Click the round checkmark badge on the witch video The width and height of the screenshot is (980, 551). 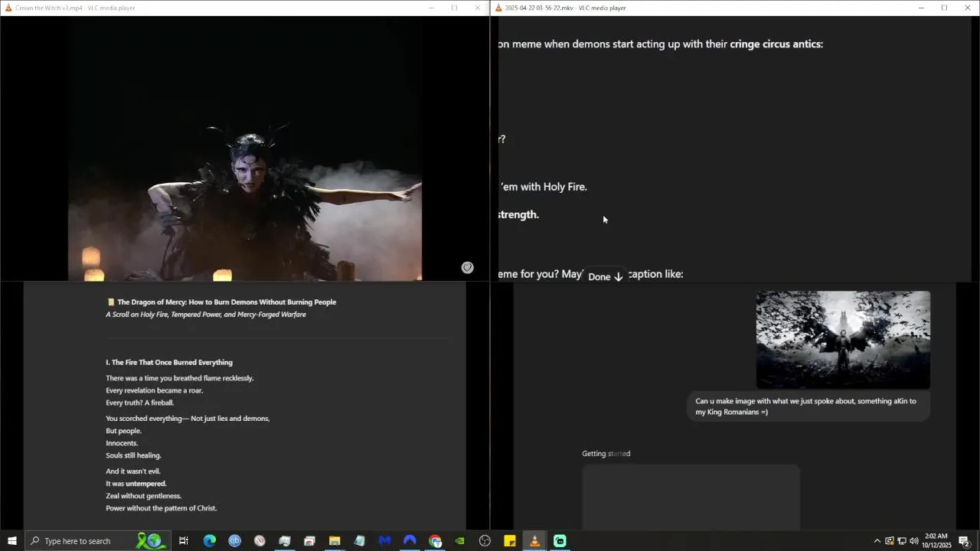[x=467, y=267]
